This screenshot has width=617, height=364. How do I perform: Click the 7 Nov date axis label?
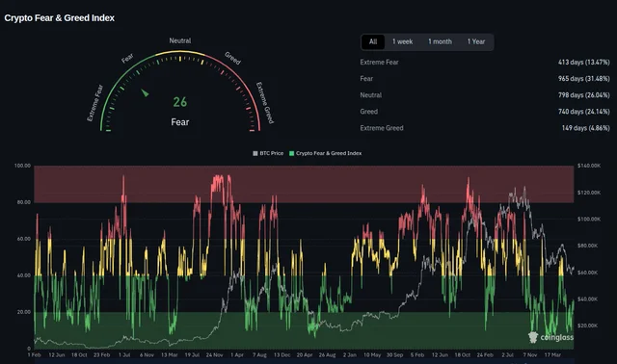[530, 355]
